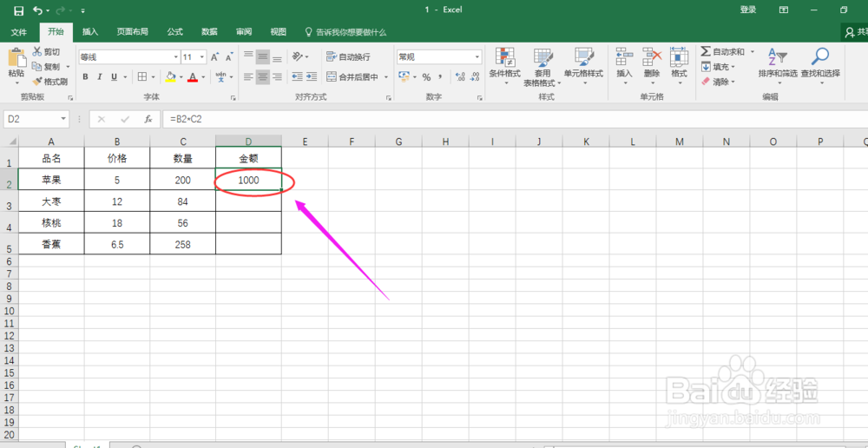
Task: Click the percent style icon
Action: coord(426,77)
